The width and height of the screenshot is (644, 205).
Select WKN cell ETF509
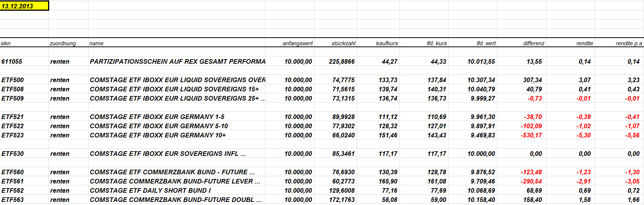(x=24, y=98)
